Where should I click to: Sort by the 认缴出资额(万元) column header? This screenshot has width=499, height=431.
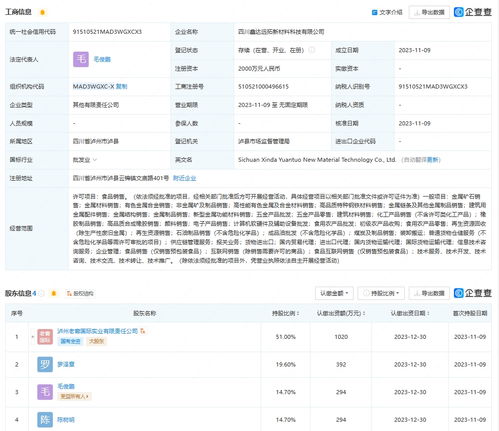pyautogui.click(x=341, y=313)
